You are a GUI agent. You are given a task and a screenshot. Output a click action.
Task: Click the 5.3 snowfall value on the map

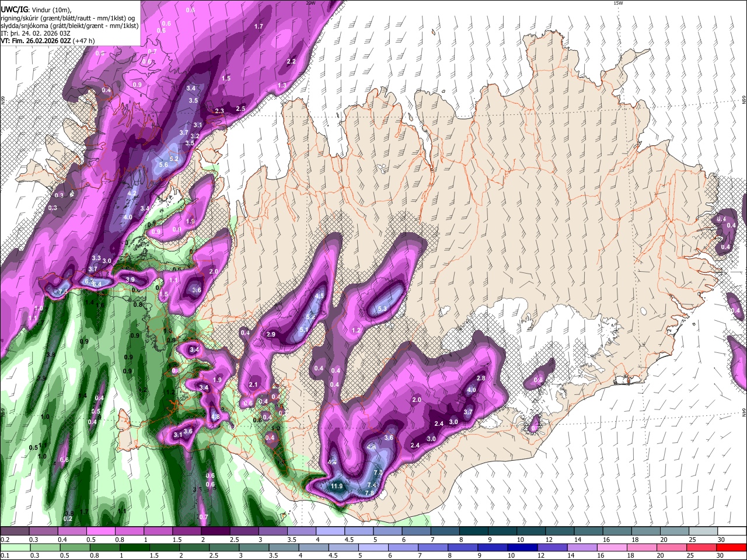[x=383, y=309]
